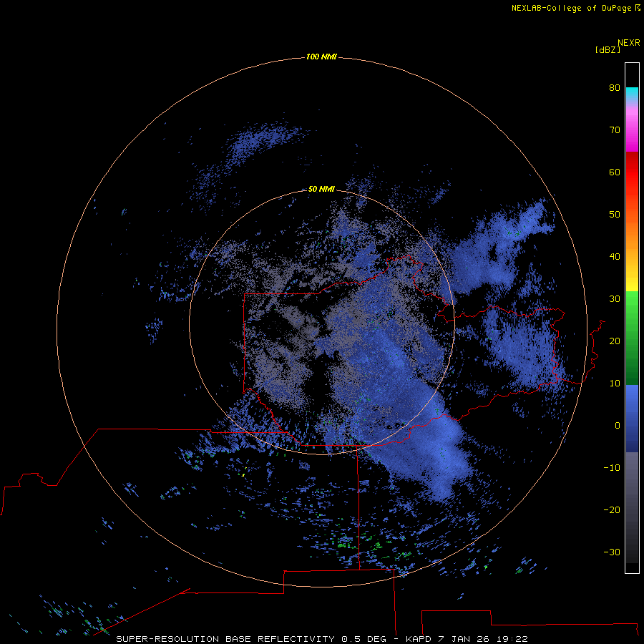
Task: Click the KAPD 7 JAN 26 19:22 timestamp
Action: 467,639
